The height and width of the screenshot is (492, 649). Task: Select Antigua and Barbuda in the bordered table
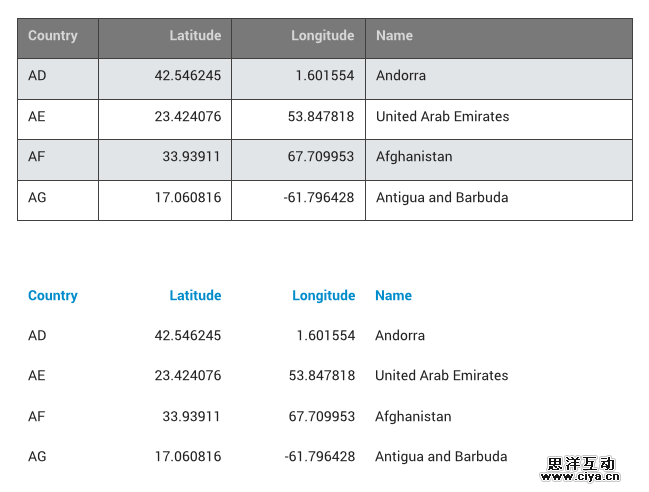tap(442, 198)
